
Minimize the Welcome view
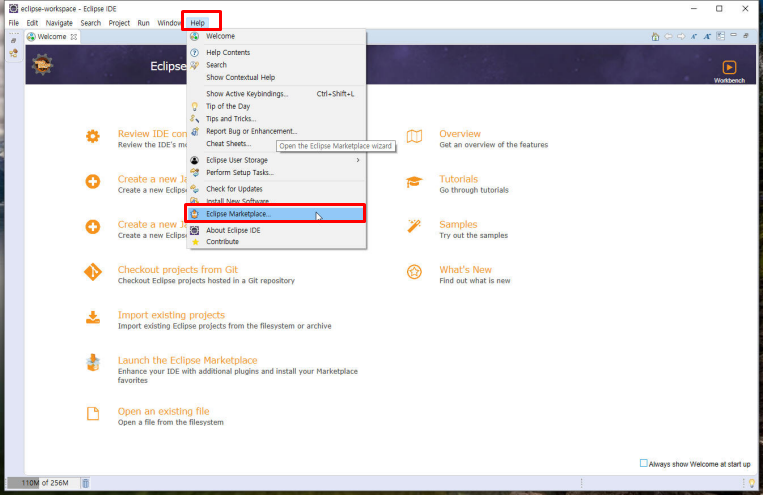[x=733, y=36]
